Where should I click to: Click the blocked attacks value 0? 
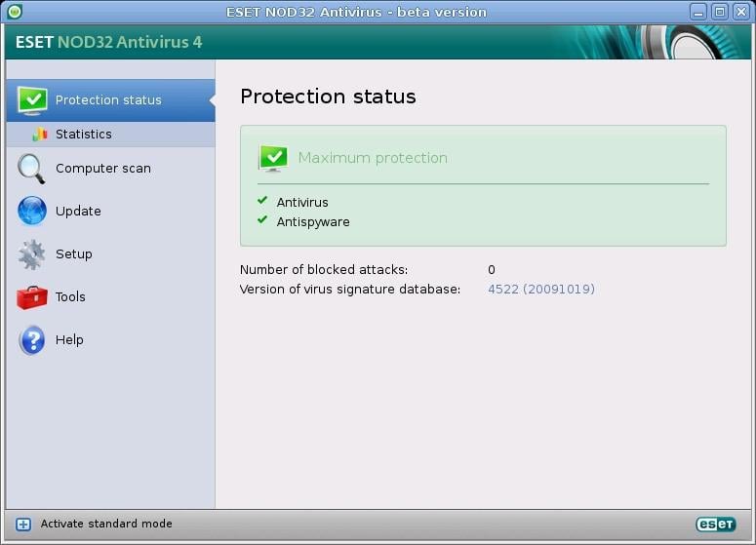coord(492,270)
